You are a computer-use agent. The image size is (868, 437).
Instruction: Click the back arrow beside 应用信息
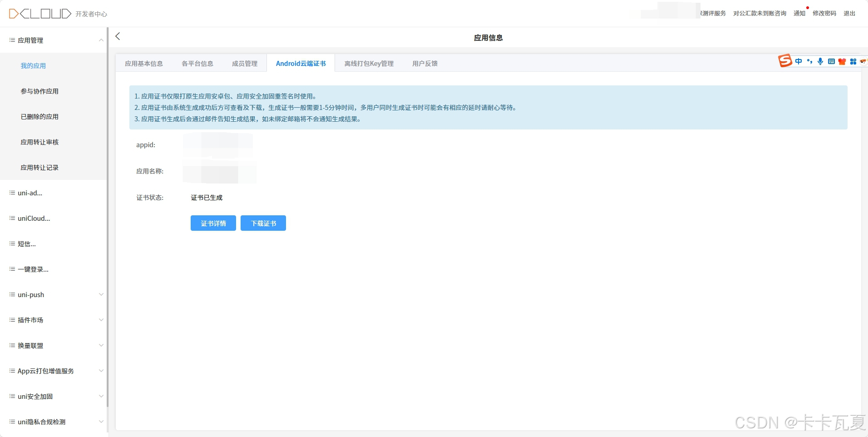tap(118, 36)
